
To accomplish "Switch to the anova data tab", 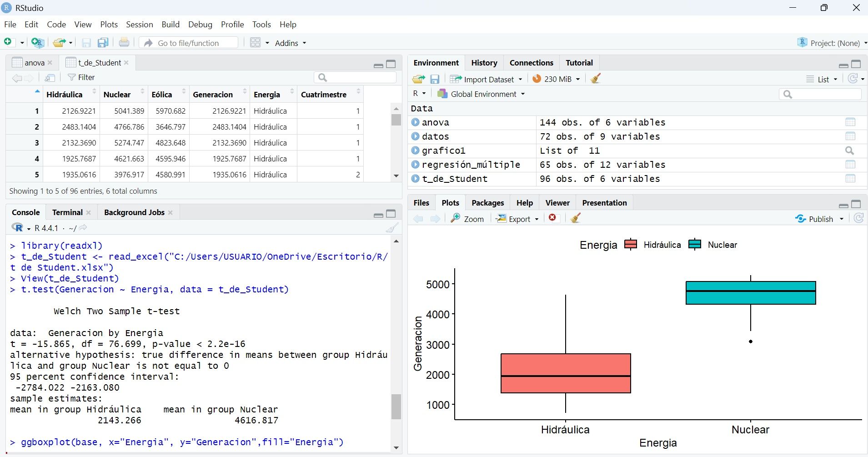I will tap(34, 63).
